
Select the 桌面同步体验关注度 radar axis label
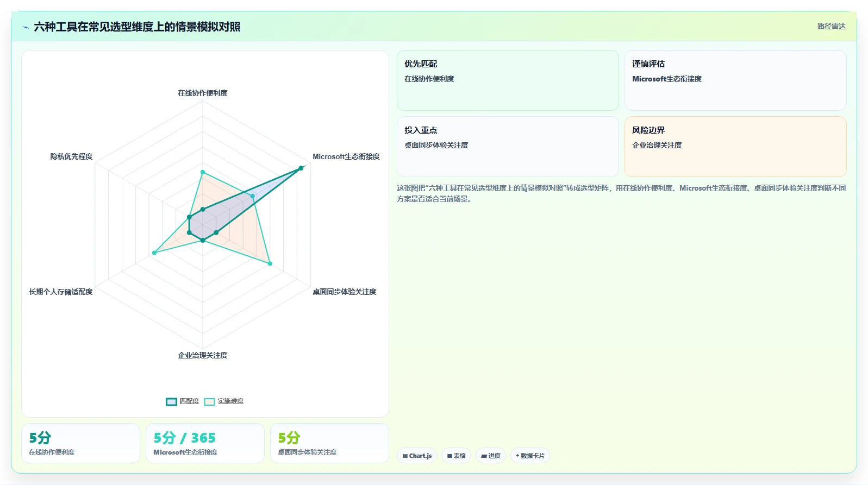[345, 292]
